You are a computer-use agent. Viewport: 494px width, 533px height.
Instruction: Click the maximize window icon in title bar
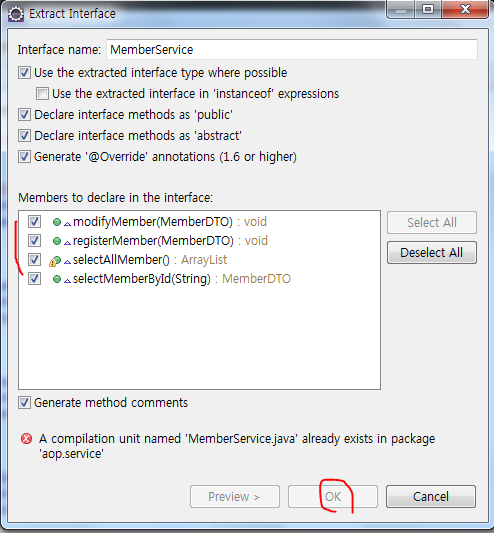(x=428, y=9)
